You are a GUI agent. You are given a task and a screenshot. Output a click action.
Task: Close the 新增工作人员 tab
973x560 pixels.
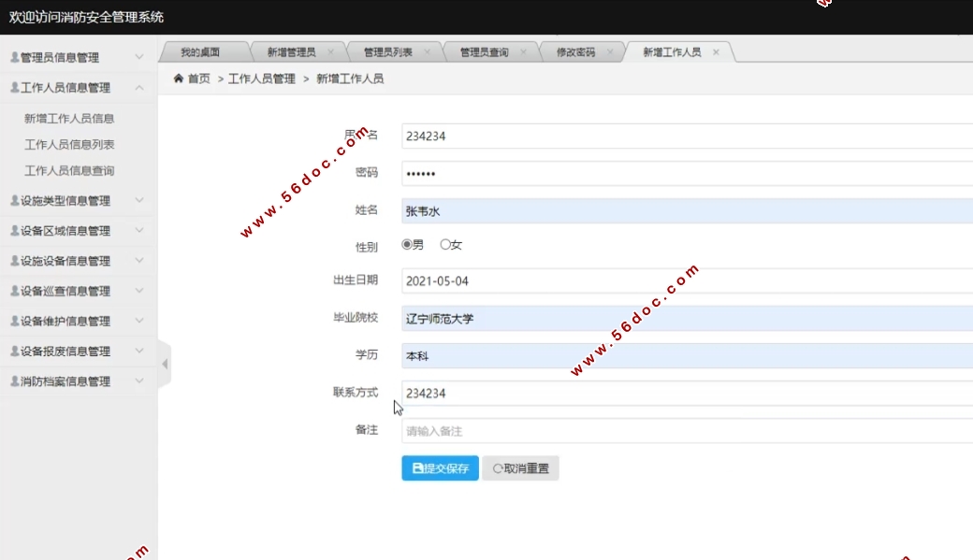tap(716, 52)
